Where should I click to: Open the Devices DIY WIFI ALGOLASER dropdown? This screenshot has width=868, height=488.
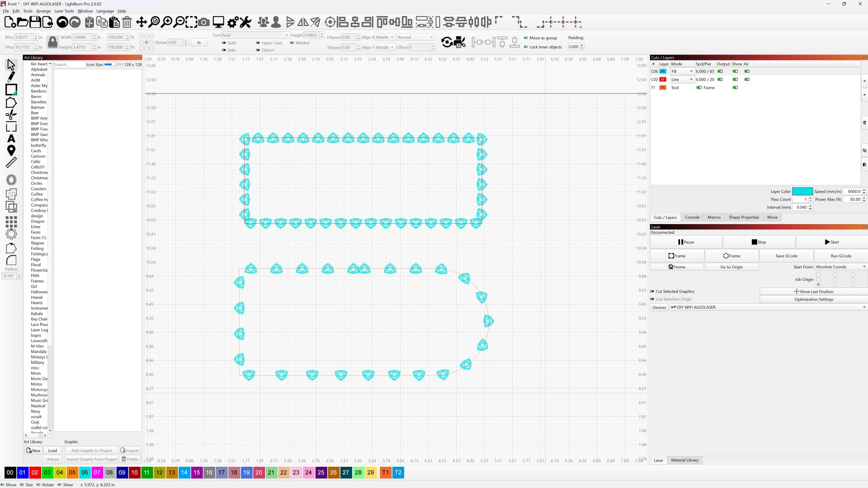(x=768, y=307)
